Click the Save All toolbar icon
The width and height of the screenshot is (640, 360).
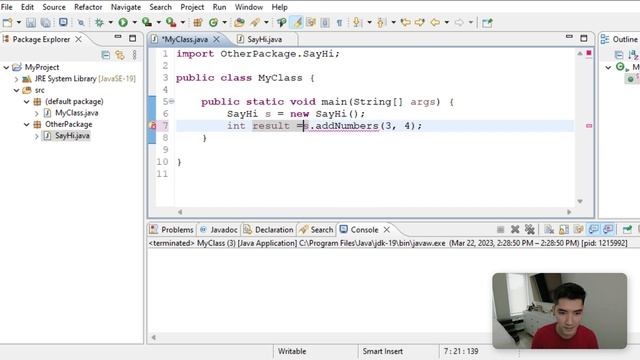tap(45, 22)
